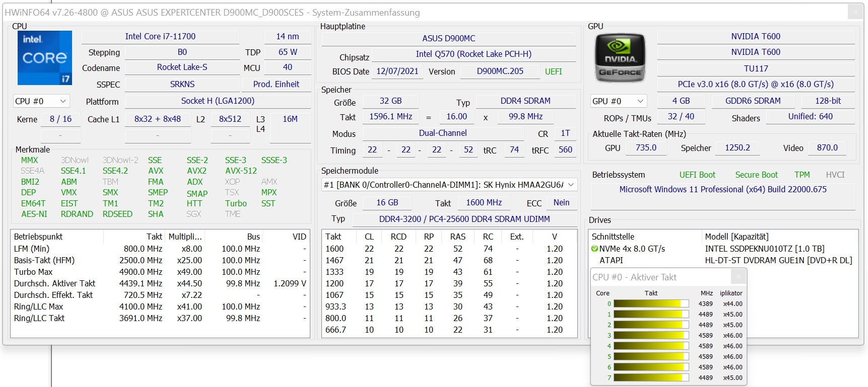Click the Secure Boot status indicator
The image size is (868, 387).
coord(756,175)
